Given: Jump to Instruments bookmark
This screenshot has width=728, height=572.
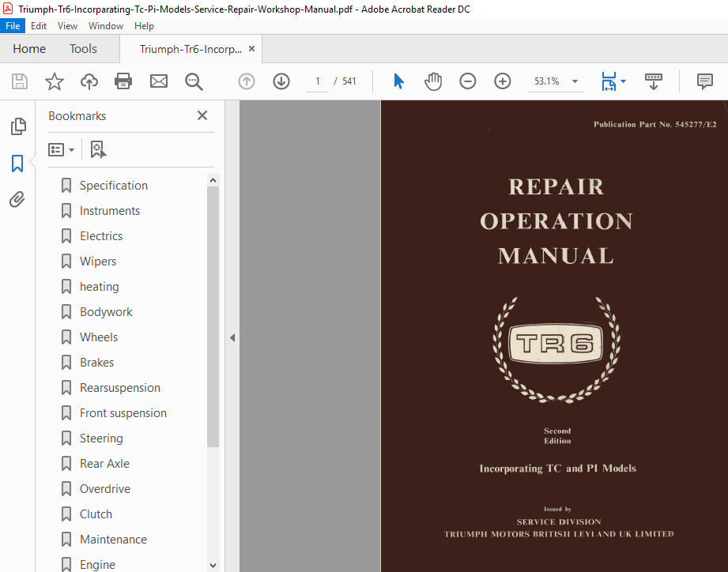Looking at the screenshot, I should (110, 211).
